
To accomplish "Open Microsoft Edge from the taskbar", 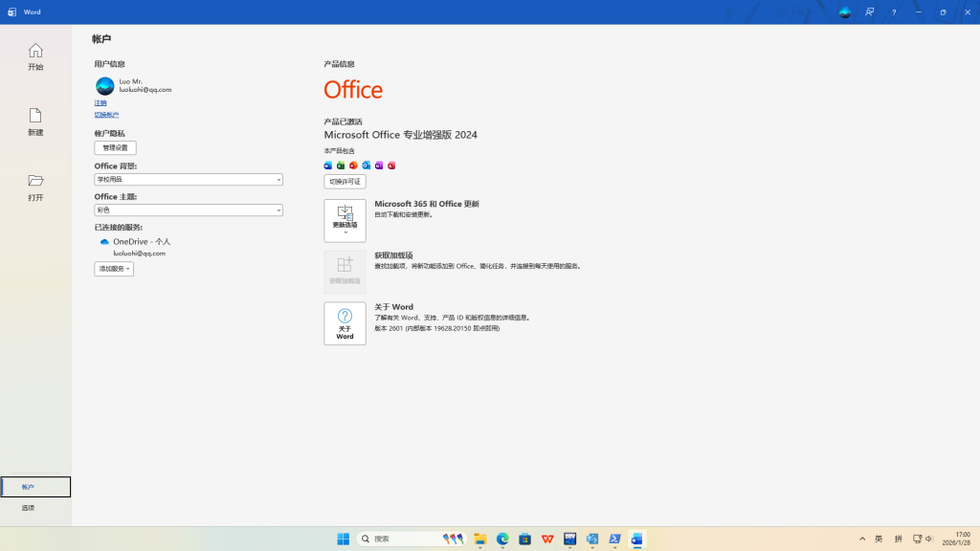I will [x=502, y=540].
